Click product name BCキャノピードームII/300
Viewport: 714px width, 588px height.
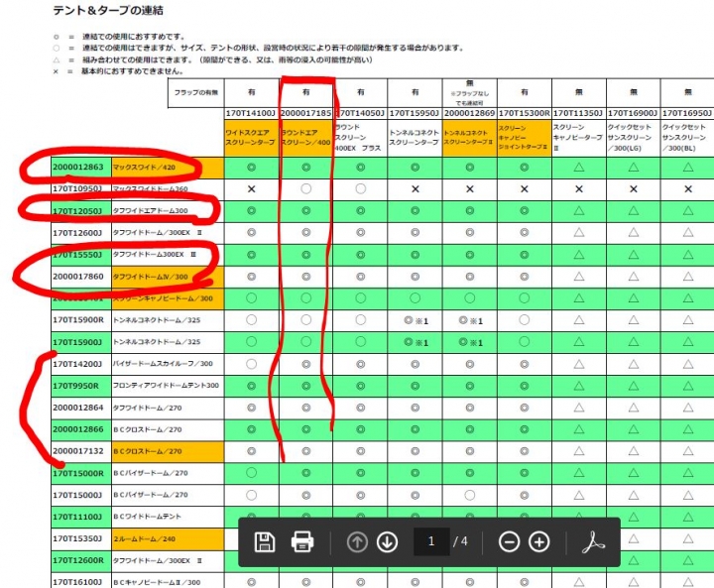(x=157, y=582)
